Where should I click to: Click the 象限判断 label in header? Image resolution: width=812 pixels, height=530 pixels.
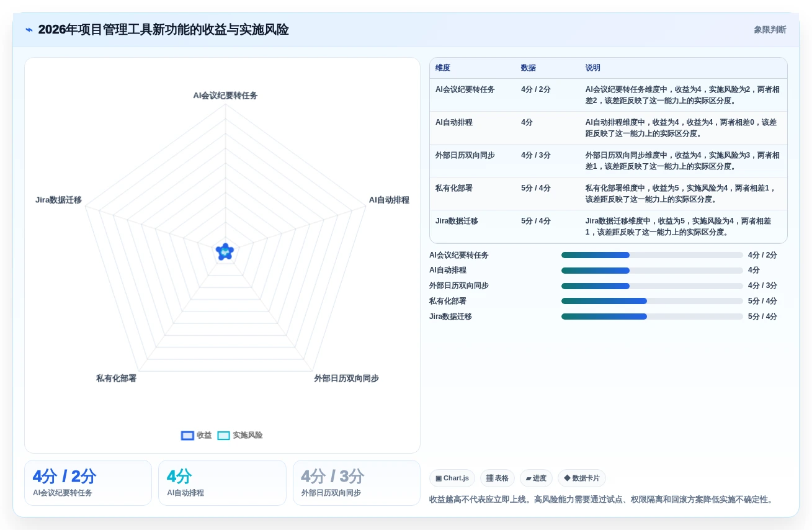point(770,30)
